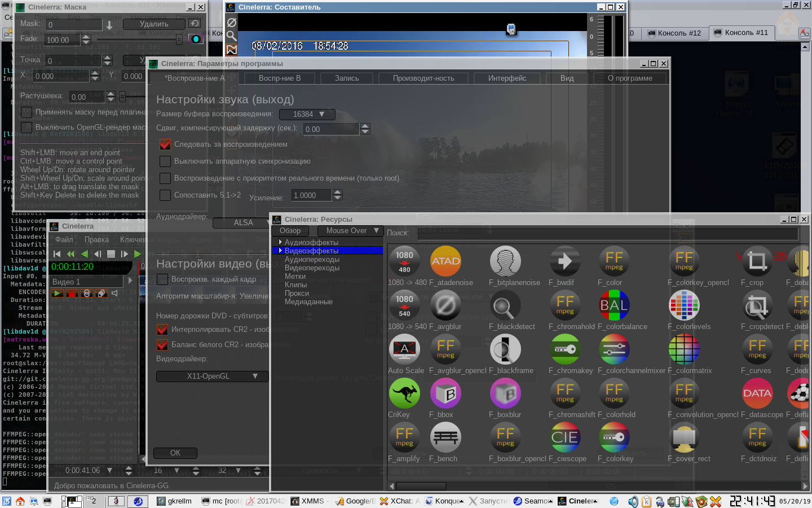Enable 'Сопоставить 5.1->2' checkbox

coord(165,195)
